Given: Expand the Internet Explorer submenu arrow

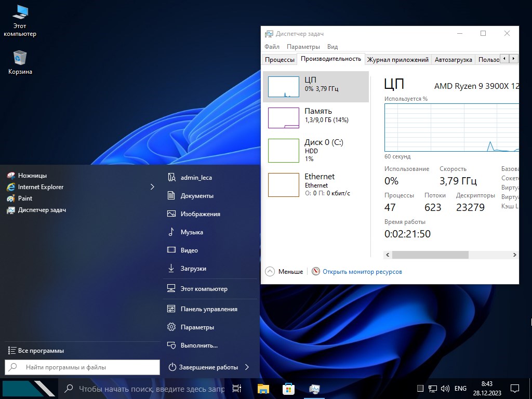Looking at the screenshot, I should pyautogui.click(x=152, y=187).
